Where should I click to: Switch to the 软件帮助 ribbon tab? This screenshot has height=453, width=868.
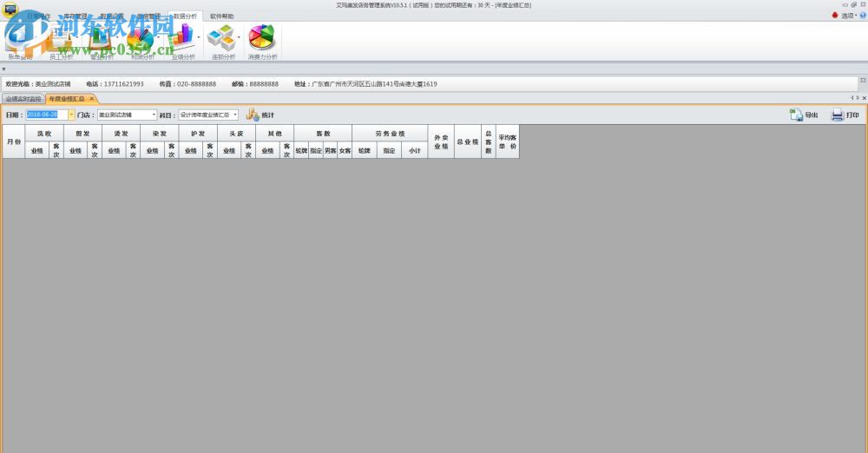[x=221, y=16]
